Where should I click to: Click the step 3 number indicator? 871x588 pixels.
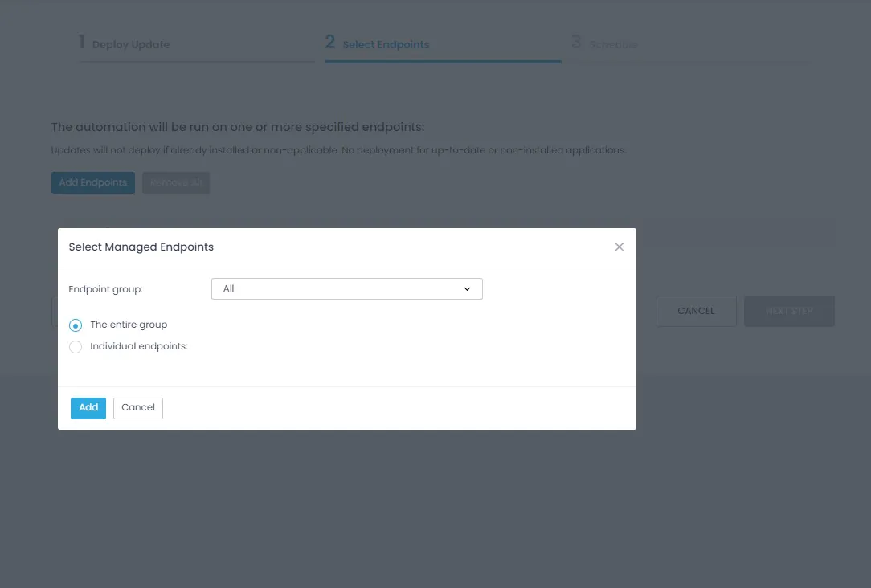[x=576, y=43]
